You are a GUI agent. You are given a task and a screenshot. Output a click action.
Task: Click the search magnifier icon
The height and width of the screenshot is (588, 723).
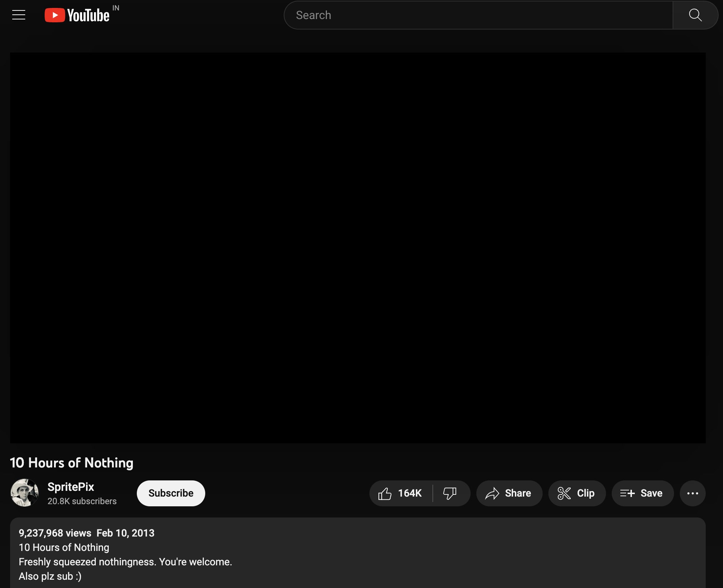695,15
